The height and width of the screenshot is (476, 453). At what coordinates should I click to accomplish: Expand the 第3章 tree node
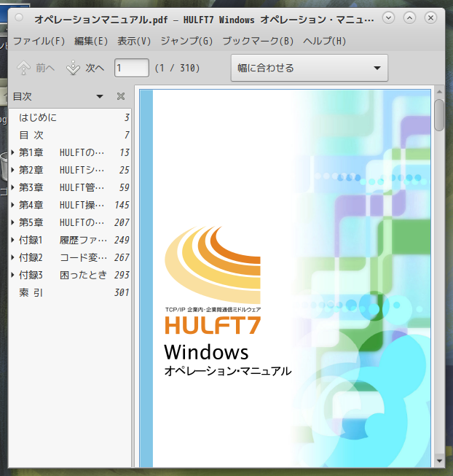pyautogui.click(x=12, y=187)
